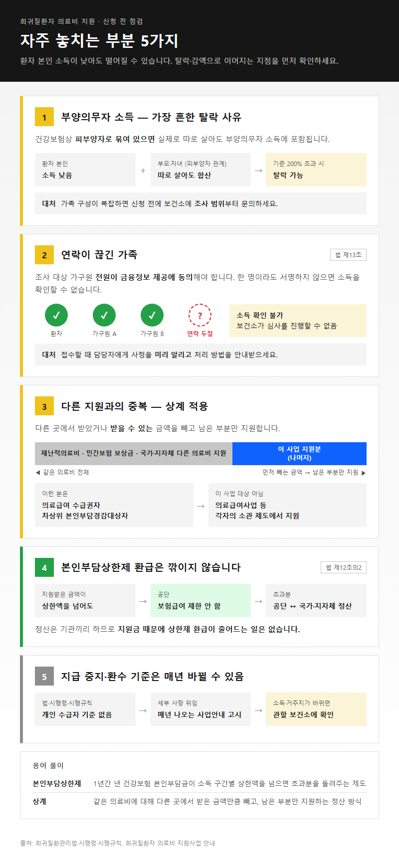This screenshot has height=868, width=399.
Task: Click the 법 제13조 tag
Action: pyautogui.click(x=348, y=255)
